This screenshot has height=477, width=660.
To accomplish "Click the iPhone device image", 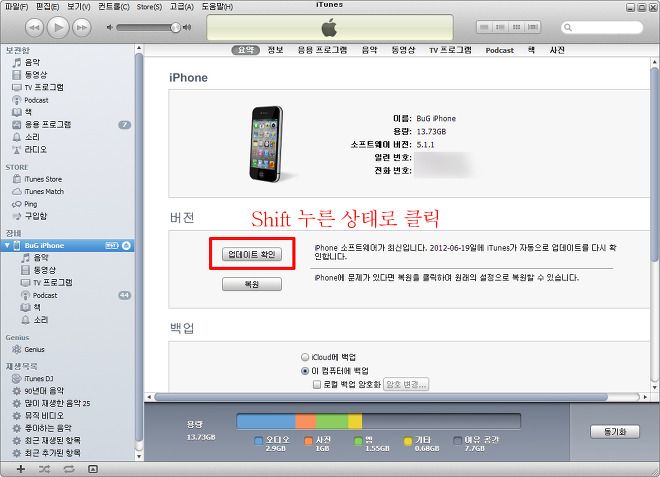I will (267, 144).
